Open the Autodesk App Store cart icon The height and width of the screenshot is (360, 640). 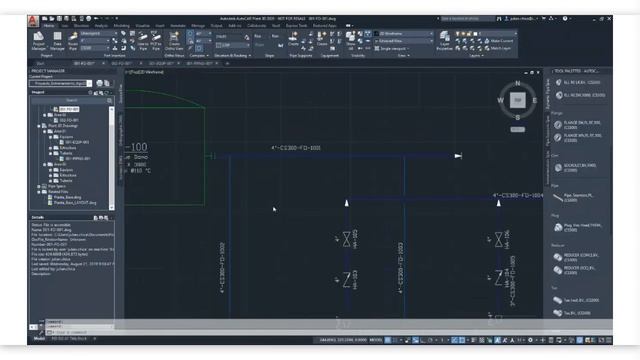[x=544, y=18]
